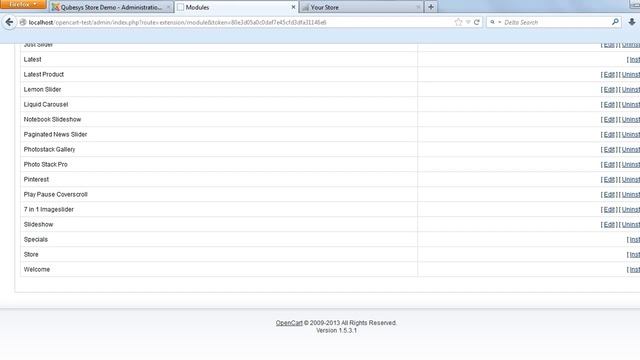Close the Modules tab
This screenshot has width=640, height=360.
[293, 7]
